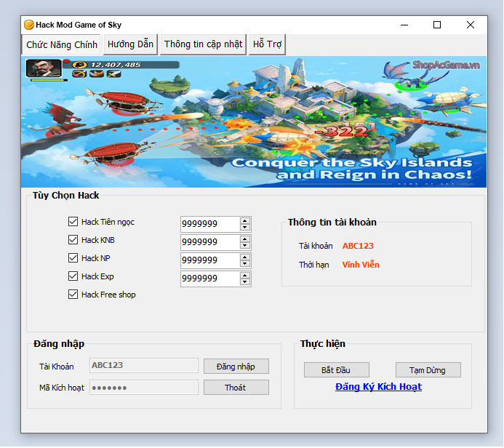Pause with the Tạm Dừng button
This screenshot has width=504, height=448.
click(x=428, y=370)
